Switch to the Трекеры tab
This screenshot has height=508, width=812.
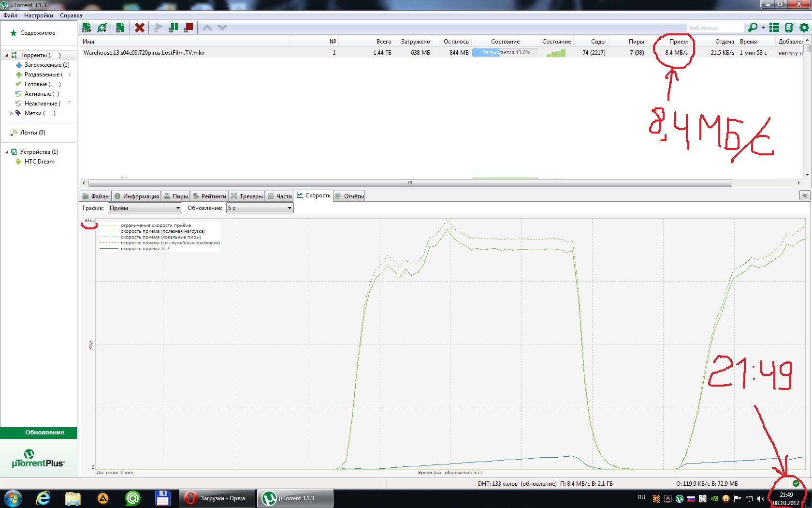click(246, 196)
